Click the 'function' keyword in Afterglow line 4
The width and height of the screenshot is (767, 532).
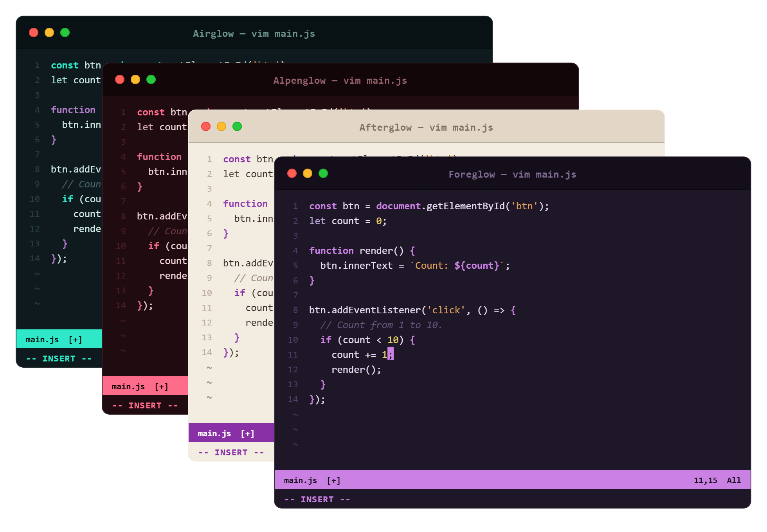(245, 204)
